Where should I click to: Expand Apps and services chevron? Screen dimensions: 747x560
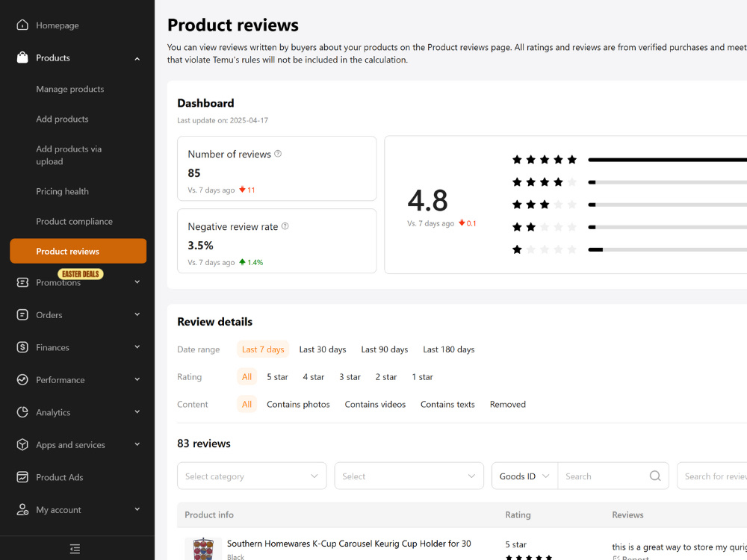tap(137, 444)
